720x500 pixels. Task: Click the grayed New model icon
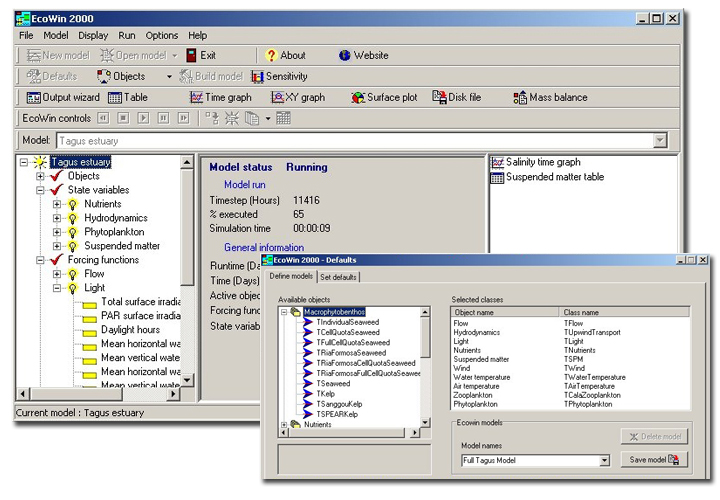point(34,56)
